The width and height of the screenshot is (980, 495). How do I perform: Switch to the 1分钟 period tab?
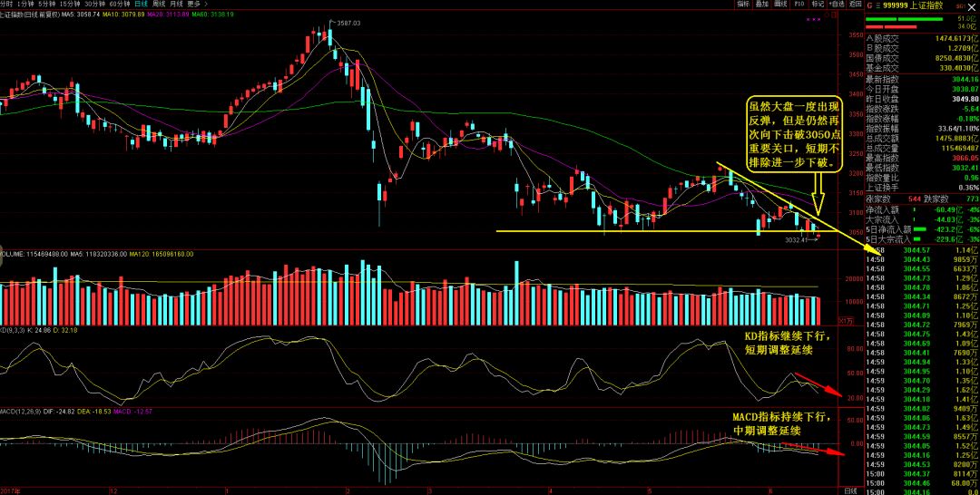(25, 4)
